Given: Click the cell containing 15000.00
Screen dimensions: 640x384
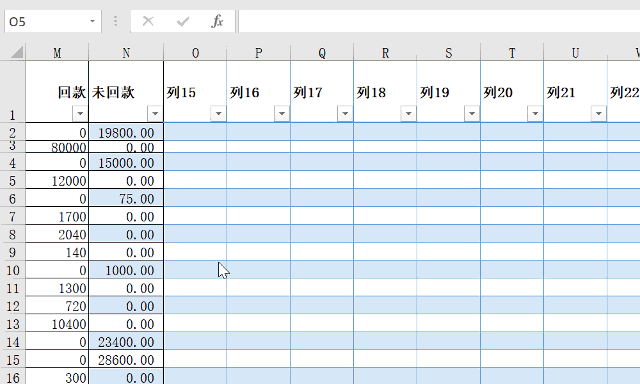Looking at the screenshot, I should 126,162.
